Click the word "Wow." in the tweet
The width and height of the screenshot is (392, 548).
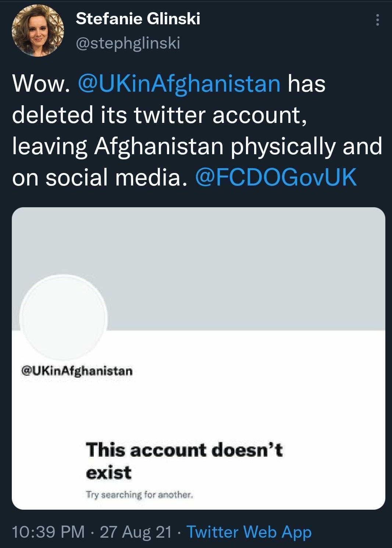point(41,84)
